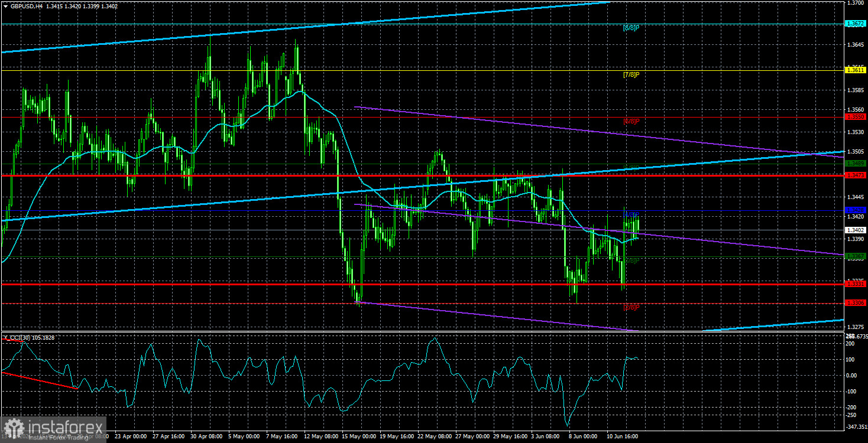868x443 pixels.
Task: Select the [7/8]P Murrey level label
Action: click(x=631, y=74)
